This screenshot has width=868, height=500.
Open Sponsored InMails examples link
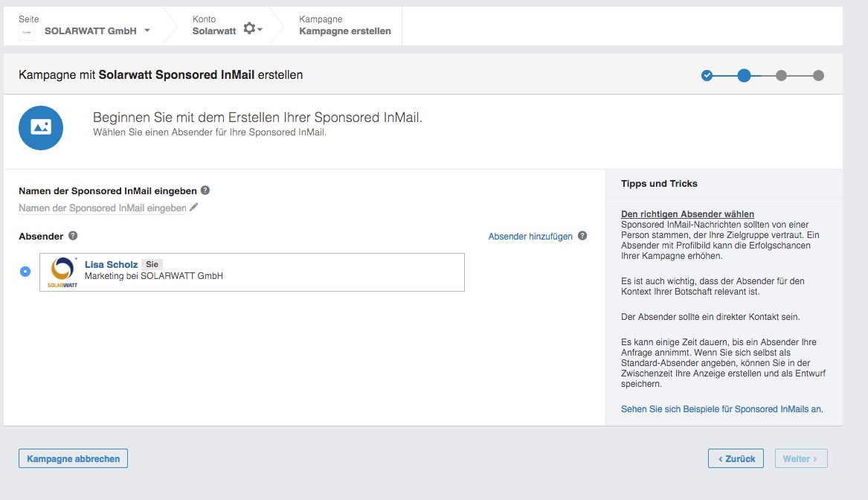click(x=722, y=409)
